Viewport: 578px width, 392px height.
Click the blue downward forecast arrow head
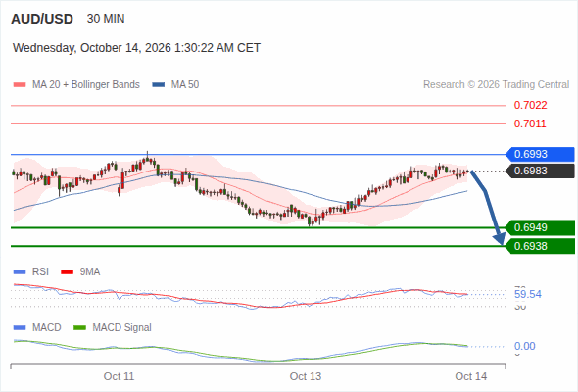click(500, 238)
